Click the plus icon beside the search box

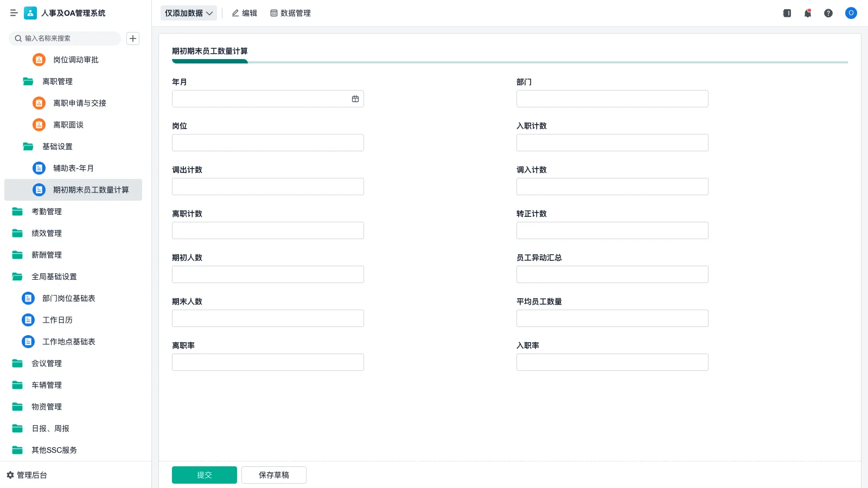click(x=133, y=38)
